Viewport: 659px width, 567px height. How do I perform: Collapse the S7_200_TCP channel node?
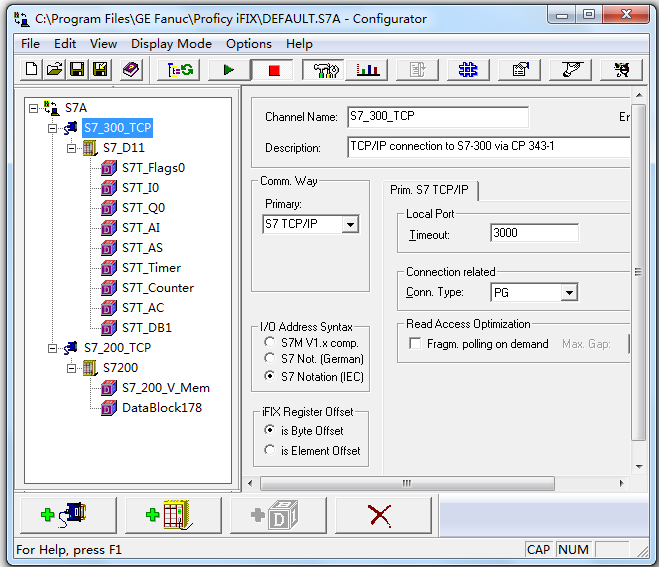(52, 348)
